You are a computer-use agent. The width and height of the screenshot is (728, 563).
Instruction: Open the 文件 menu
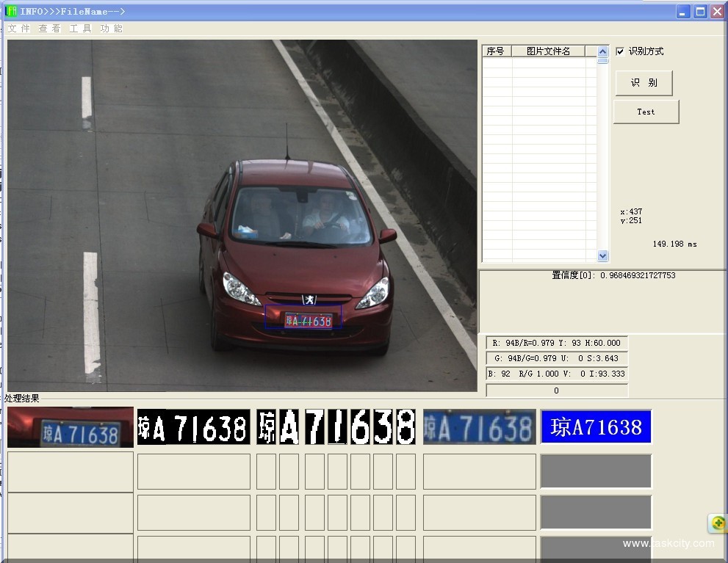click(x=19, y=29)
